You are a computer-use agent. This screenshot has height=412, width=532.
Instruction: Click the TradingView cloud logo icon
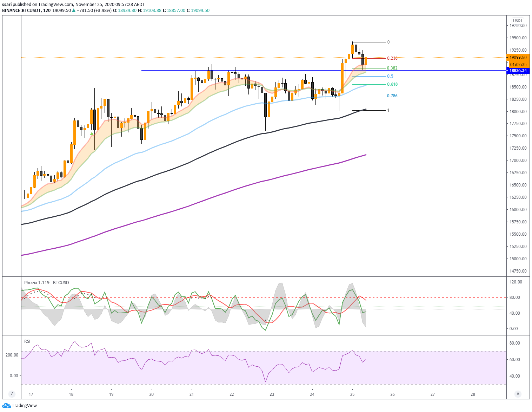point(7,406)
